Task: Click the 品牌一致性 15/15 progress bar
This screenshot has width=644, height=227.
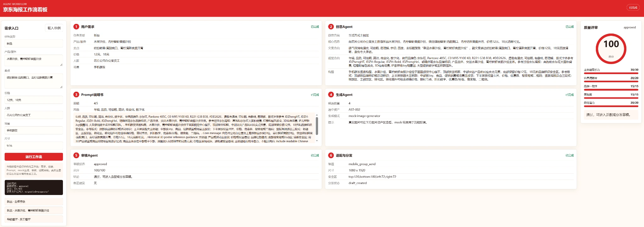Action: coord(611,89)
